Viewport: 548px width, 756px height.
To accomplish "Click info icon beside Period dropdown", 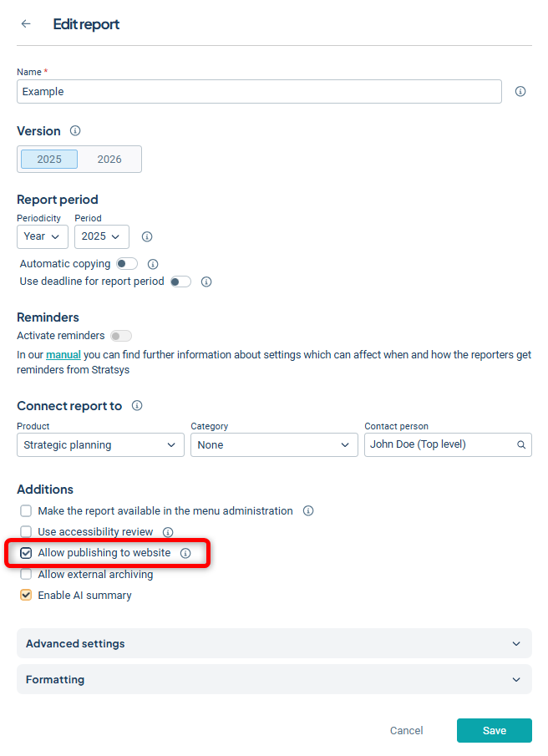I will [x=147, y=236].
